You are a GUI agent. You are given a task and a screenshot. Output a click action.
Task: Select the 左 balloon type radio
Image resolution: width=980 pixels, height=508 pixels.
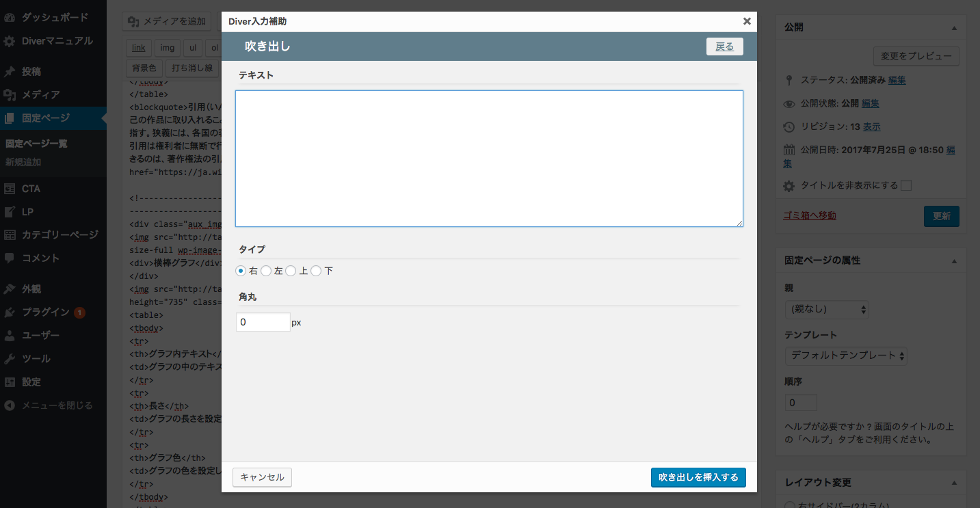(x=266, y=271)
